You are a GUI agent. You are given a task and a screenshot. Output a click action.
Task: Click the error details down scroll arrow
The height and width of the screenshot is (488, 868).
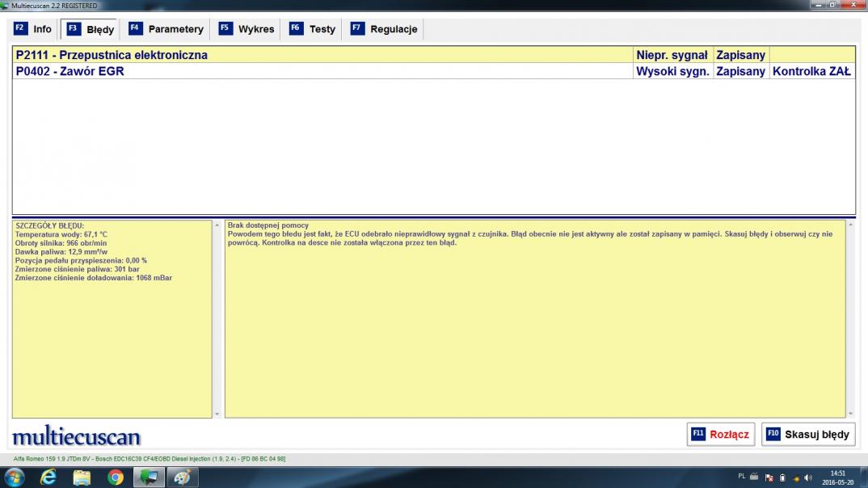tap(217, 414)
